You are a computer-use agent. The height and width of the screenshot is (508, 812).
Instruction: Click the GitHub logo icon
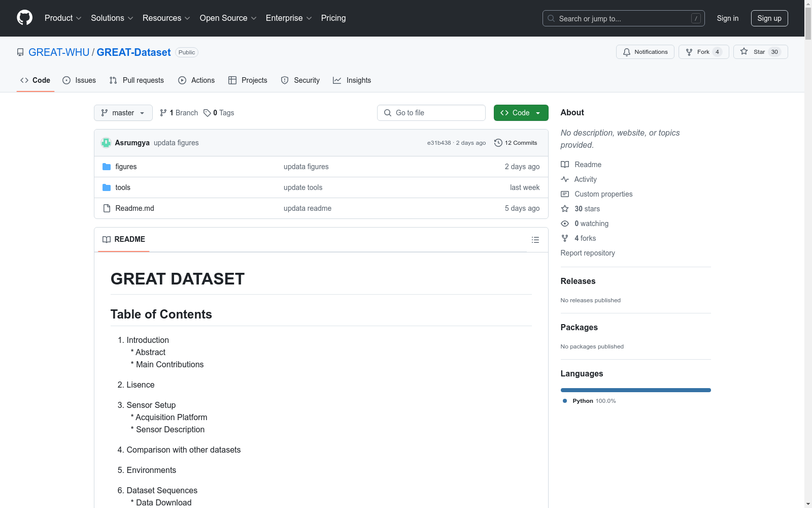coord(24,18)
